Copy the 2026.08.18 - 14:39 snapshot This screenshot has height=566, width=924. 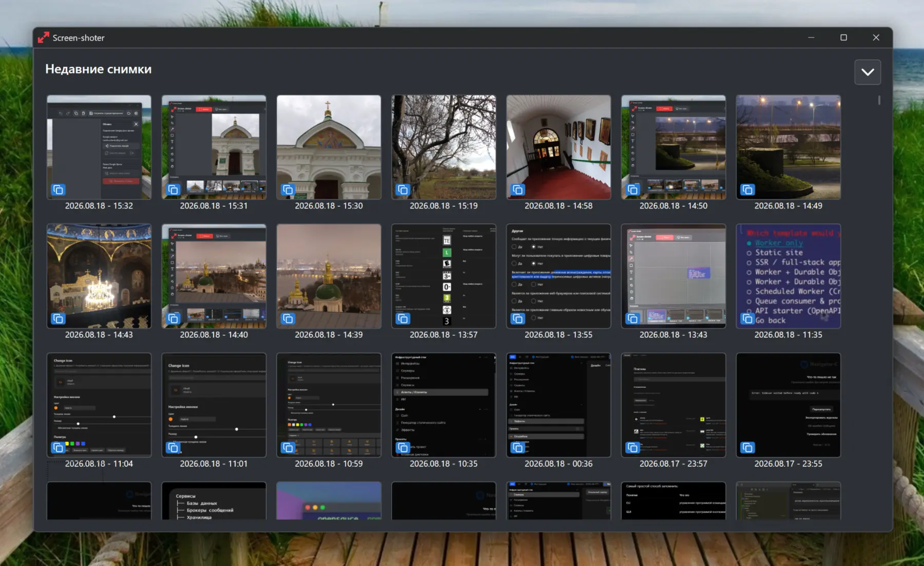click(288, 319)
